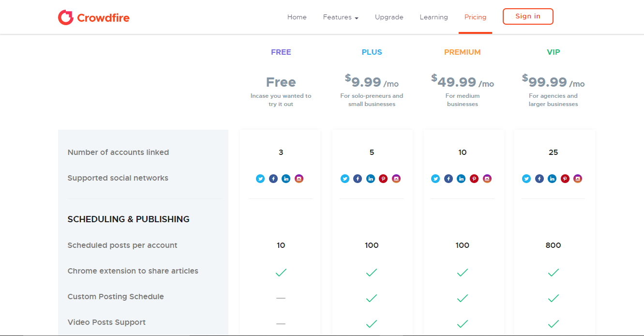Click the VIP value 800 scheduled posts
644x336 pixels.
[554, 245]
